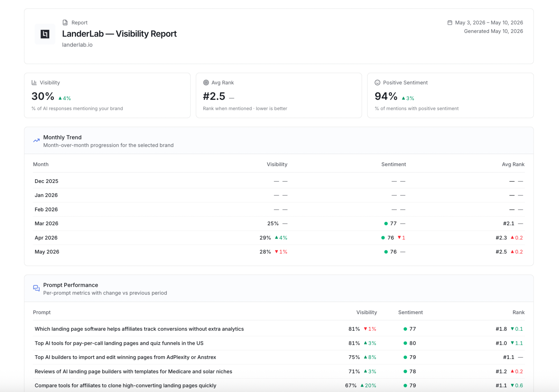This screenshot has width=559, height=392.
Task: Open the Medicare and solar niches prompt
Action: click(133, 371)
